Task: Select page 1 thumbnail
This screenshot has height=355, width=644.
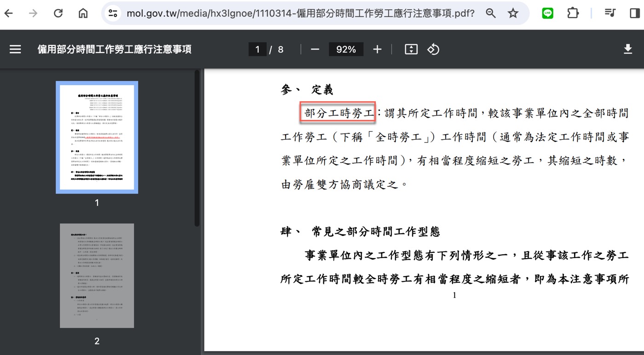Action: coord(97,137)
